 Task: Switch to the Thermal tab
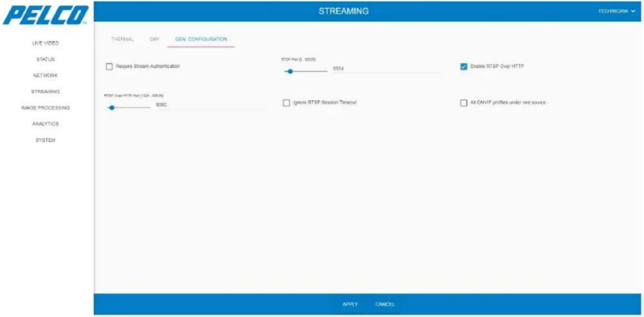point(122,39)
